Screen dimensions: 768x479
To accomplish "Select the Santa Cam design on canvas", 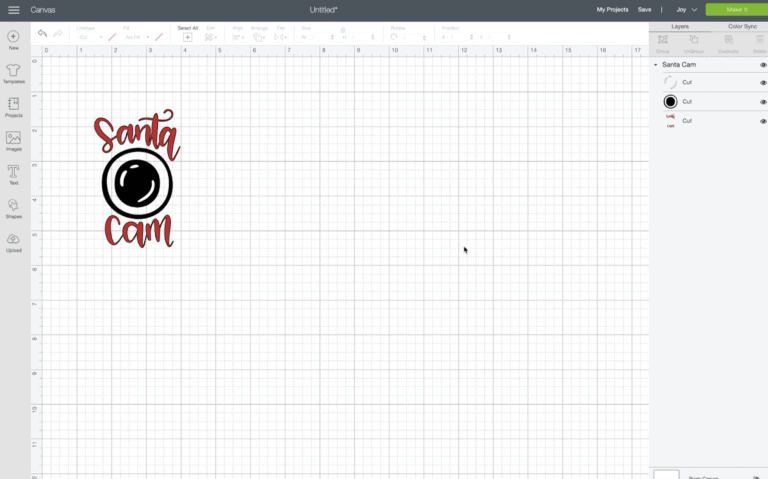I will click(x=137, y=182).
